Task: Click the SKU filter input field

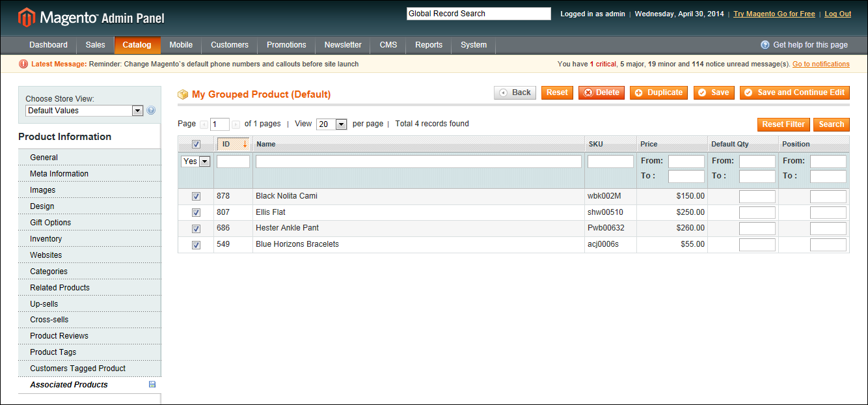Action: coord(610,161)
